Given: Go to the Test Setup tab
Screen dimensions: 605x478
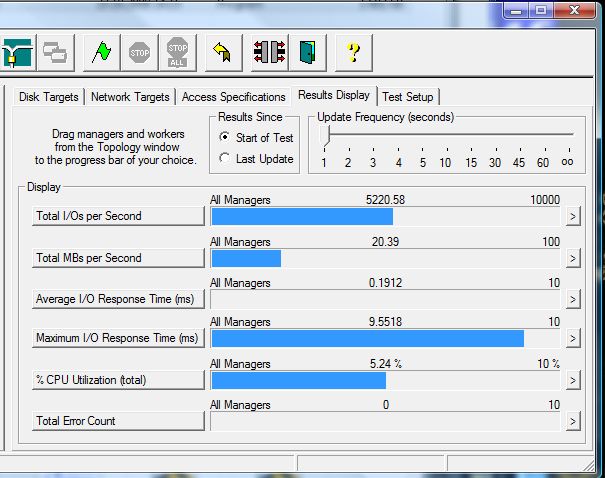Looking at the screenshot, I should [408, 97].
